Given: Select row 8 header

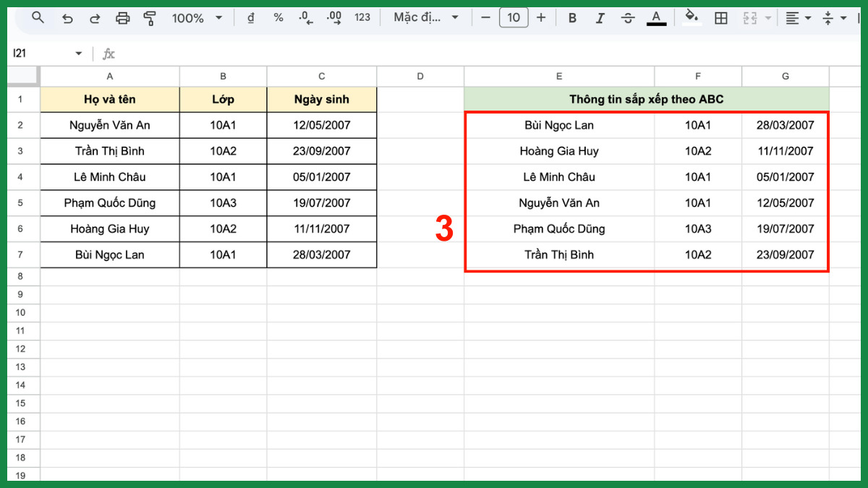Looking at the screenshot, I should pos(24,276).
